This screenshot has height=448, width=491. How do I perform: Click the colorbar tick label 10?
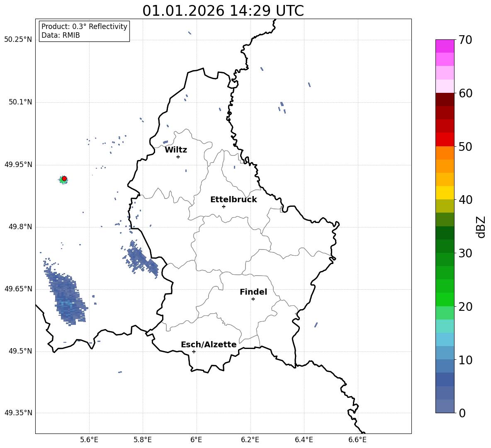click(x=465, y=360)
